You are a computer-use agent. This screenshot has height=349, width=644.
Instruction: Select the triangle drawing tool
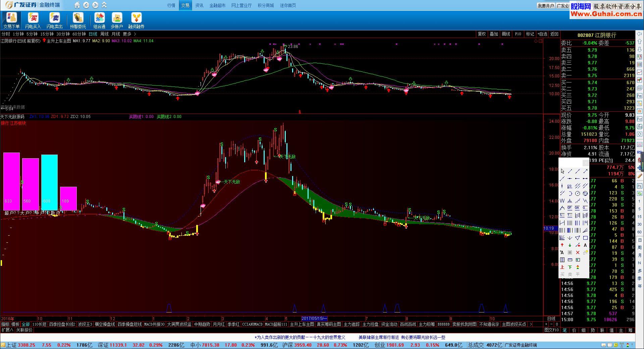[578, 238]
